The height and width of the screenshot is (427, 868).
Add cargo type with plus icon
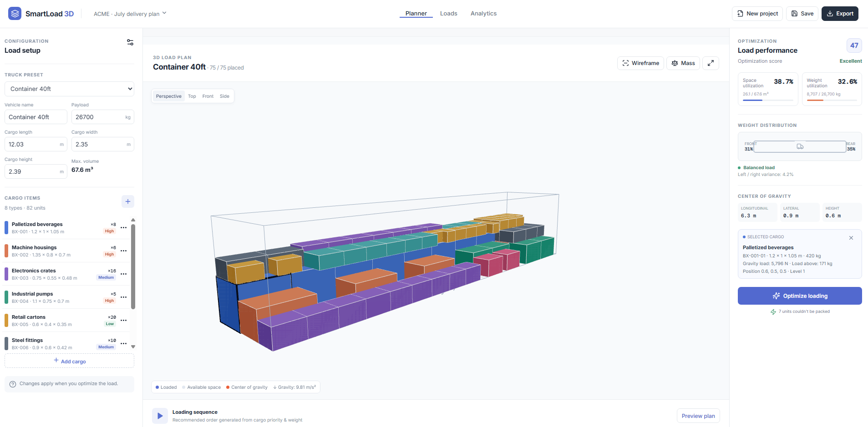128,201
